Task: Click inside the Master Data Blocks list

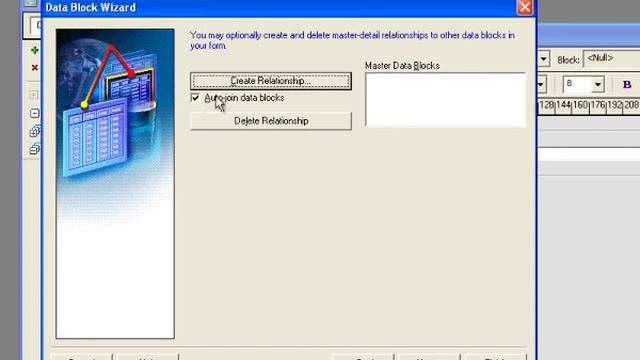Action: [x=445, y=100]
